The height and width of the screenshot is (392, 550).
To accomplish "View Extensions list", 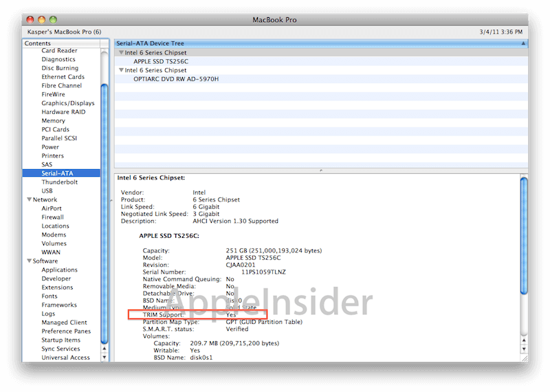I will point(57,287).
